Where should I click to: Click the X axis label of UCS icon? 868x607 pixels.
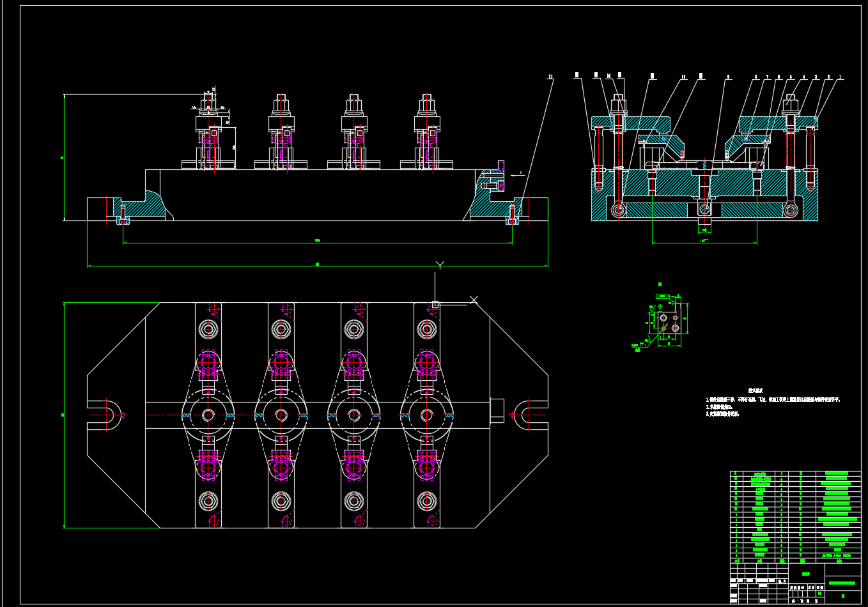coord(474,300)
